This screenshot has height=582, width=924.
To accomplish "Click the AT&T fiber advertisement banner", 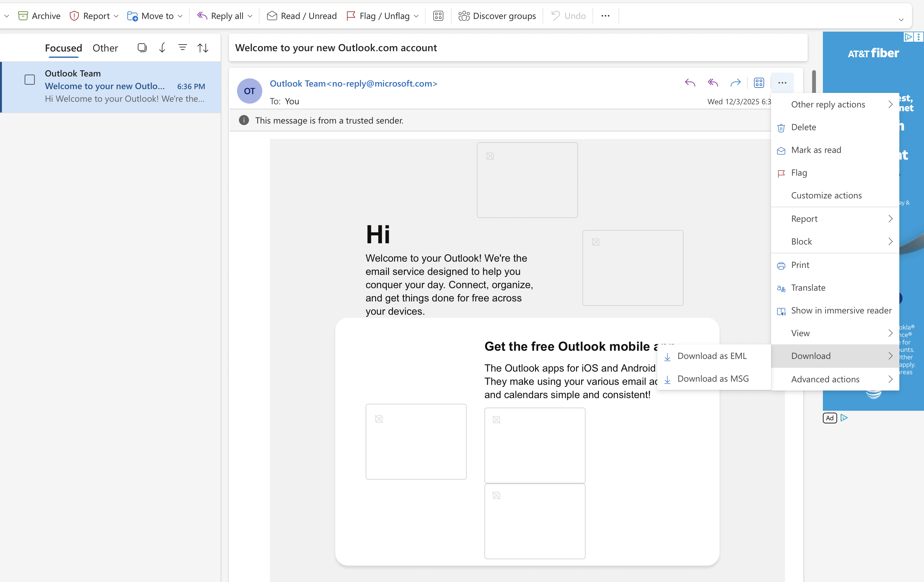I will [873, 221].
